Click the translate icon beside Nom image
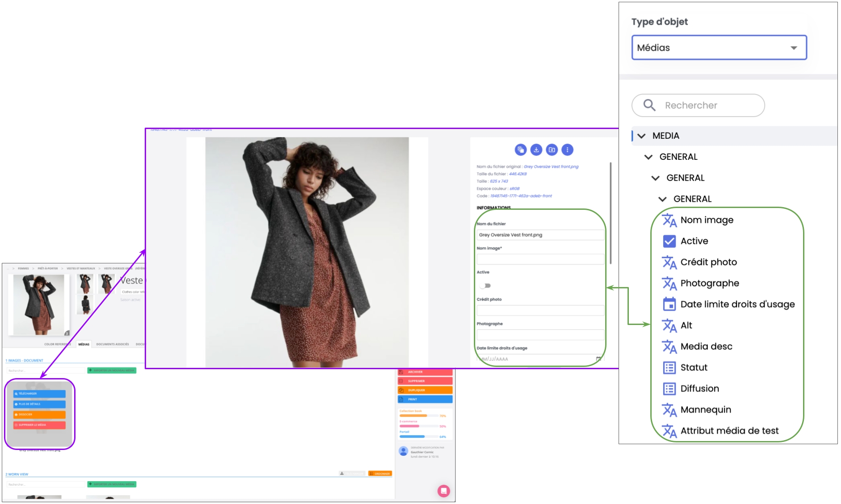The image size is (841, 504). (669, 220)
